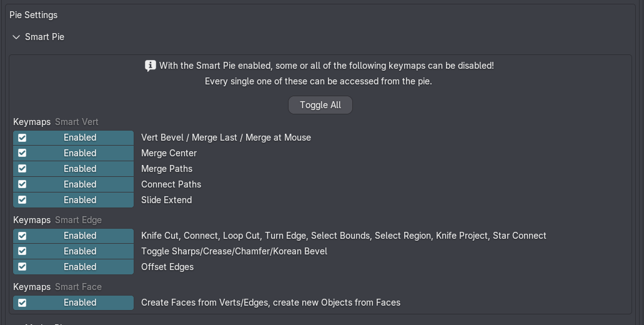Click the Toggle All button
644x325 pixels.
(x=320, y=105)
